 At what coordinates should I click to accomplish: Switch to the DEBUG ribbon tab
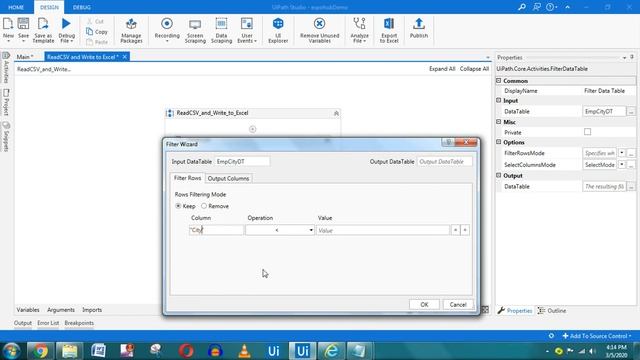82,7
